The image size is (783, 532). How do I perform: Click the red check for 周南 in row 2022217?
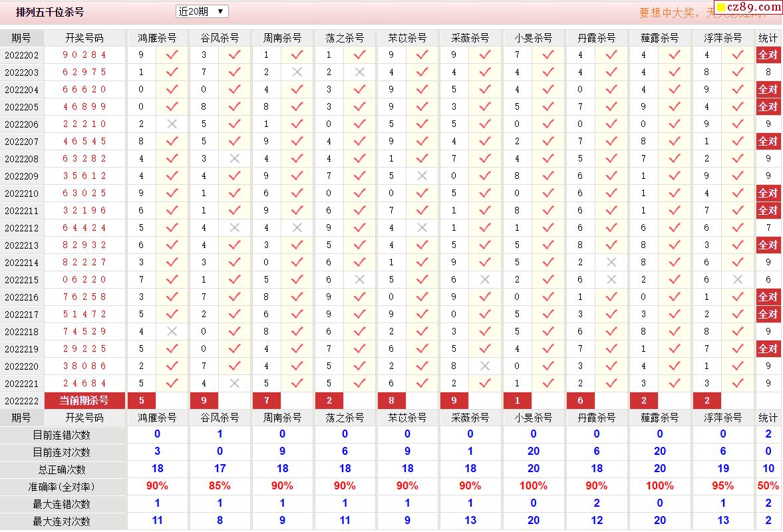[x=297, y=314]
